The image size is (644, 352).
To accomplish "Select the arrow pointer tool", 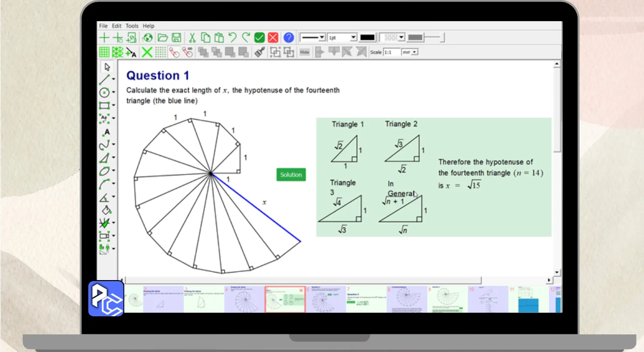I will point(107,66).
